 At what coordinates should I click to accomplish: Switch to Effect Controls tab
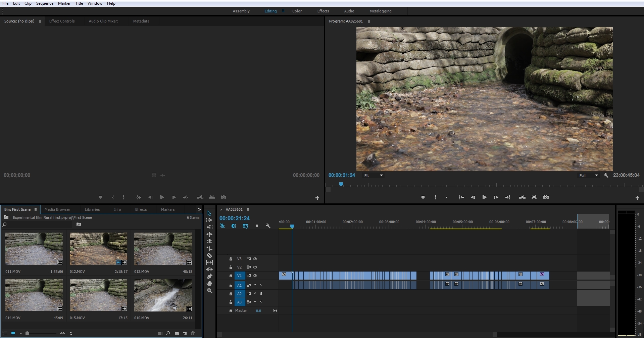(x=62, y=21)
